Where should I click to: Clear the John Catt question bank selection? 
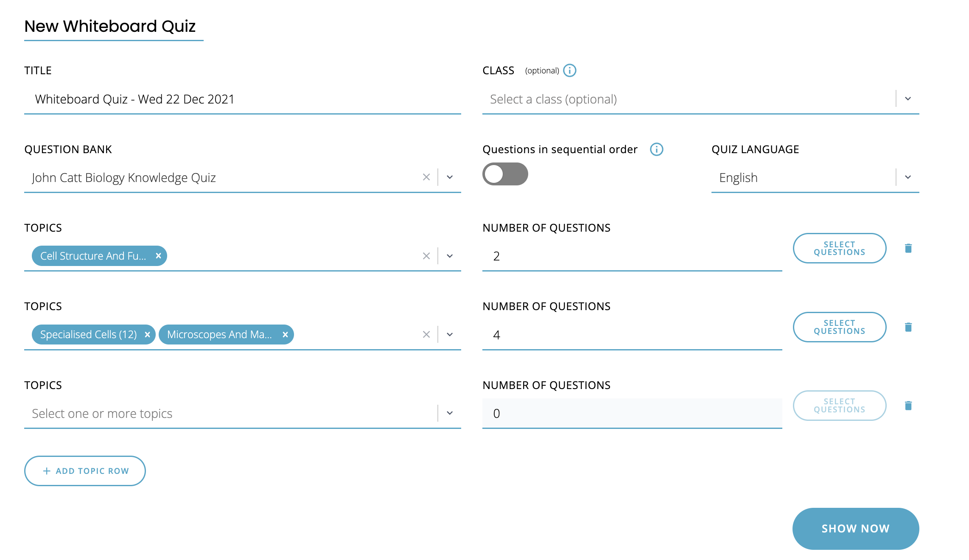click(426, 177)
